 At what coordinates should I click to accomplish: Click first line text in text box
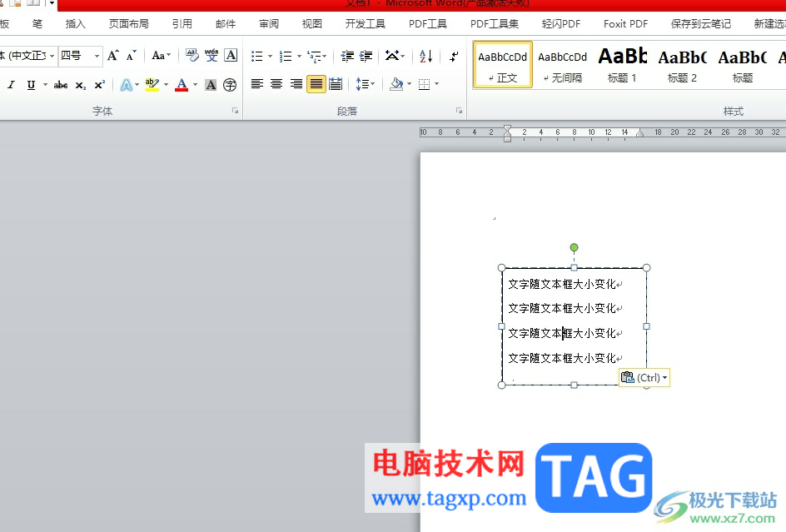click(562, 284)
